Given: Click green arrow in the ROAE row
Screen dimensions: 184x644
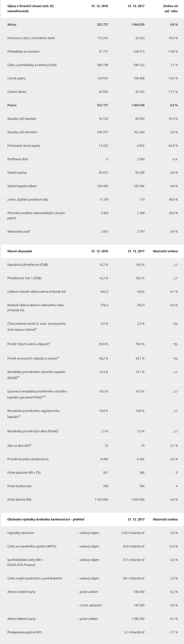Looking at the screenshot, I should click(175, 372).
